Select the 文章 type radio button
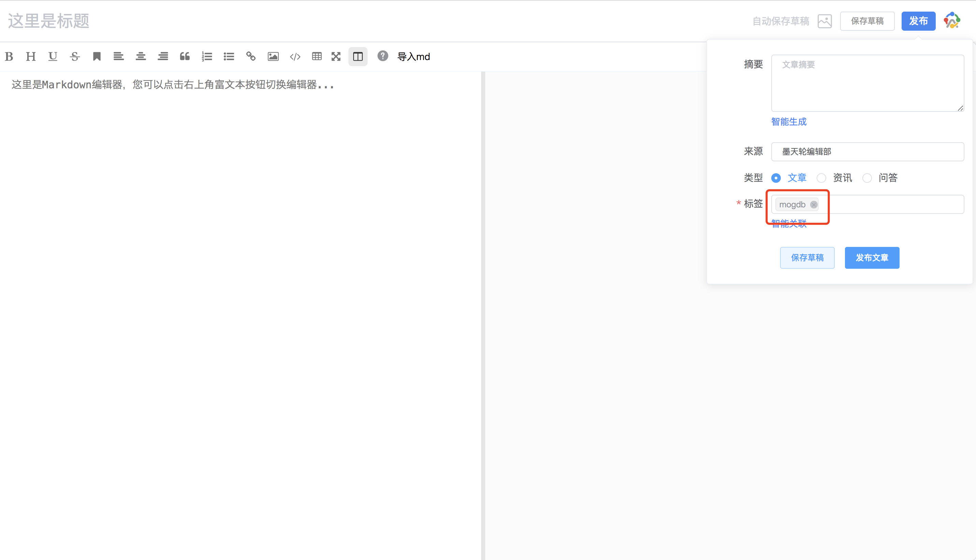Image resolution: width=976 pixels, height=560 pixels. tap(776, 178)
